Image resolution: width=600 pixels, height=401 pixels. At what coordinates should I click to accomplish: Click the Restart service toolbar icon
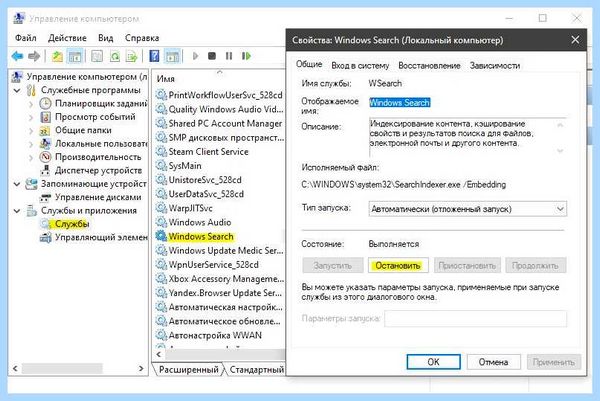(x=246, y=56)
